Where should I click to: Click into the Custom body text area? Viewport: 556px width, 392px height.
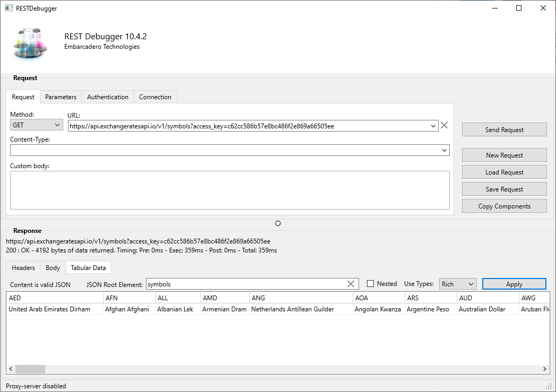230,190
